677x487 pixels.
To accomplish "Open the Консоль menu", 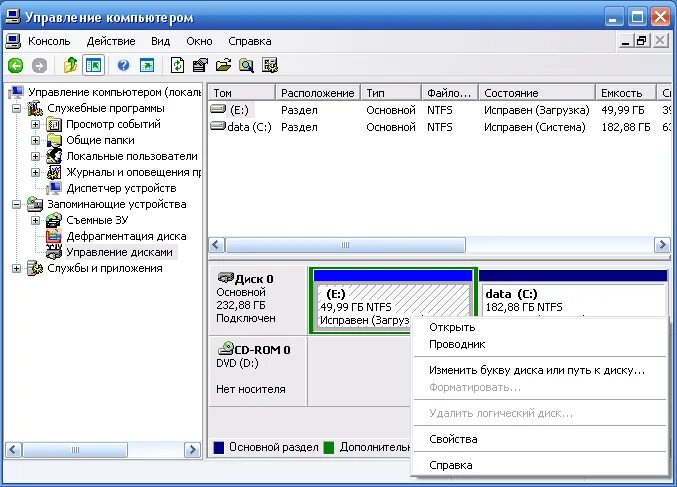I will (x=49, y=41).
